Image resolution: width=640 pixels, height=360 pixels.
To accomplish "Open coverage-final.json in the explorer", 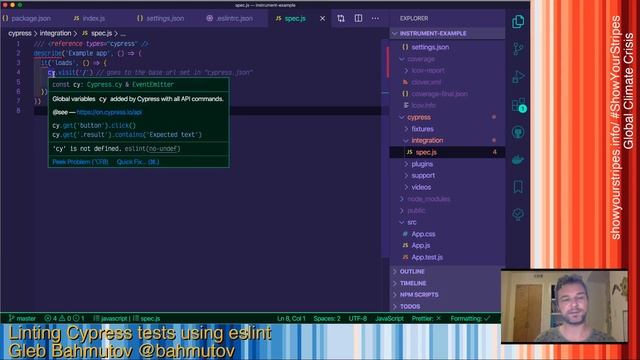I will [439, 94].
